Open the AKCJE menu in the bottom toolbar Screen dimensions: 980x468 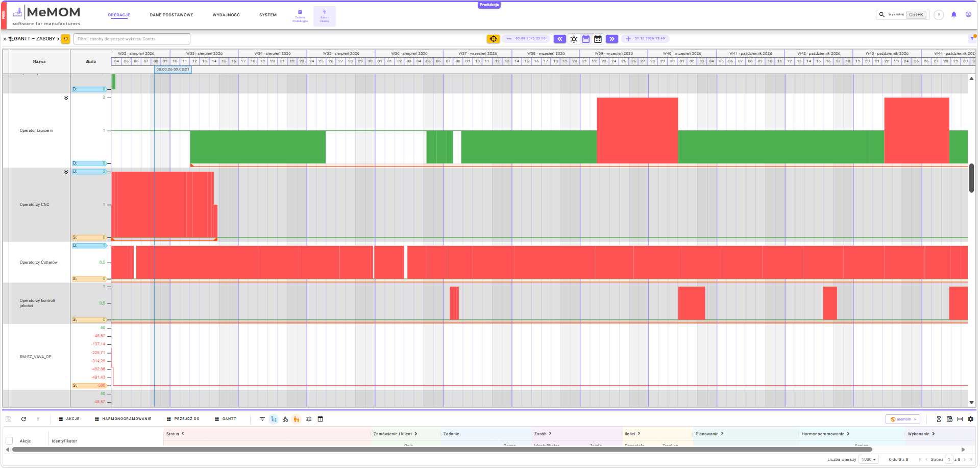pyautogui.click(x=69, y=419)
